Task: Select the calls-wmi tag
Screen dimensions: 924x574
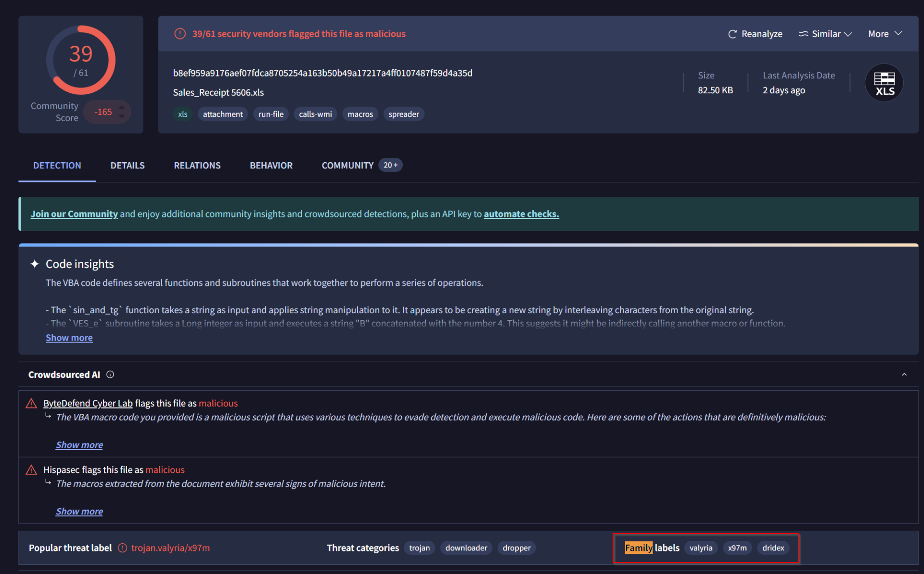Action: pos(315,114)
